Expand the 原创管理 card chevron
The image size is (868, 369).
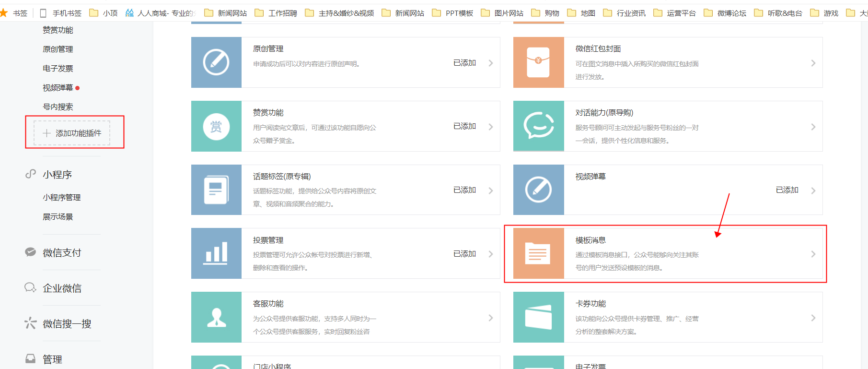coord(491,63)
